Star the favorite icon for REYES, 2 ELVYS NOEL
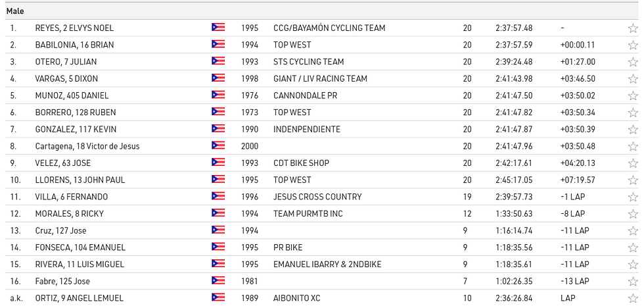 coord(633,28)
